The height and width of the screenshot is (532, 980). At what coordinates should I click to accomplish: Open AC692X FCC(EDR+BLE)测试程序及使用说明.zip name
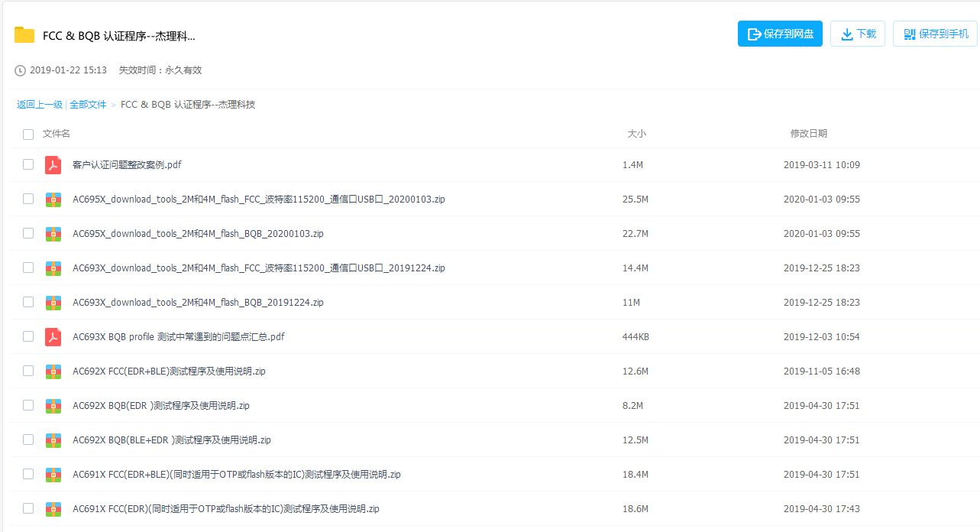coord(169,371)
